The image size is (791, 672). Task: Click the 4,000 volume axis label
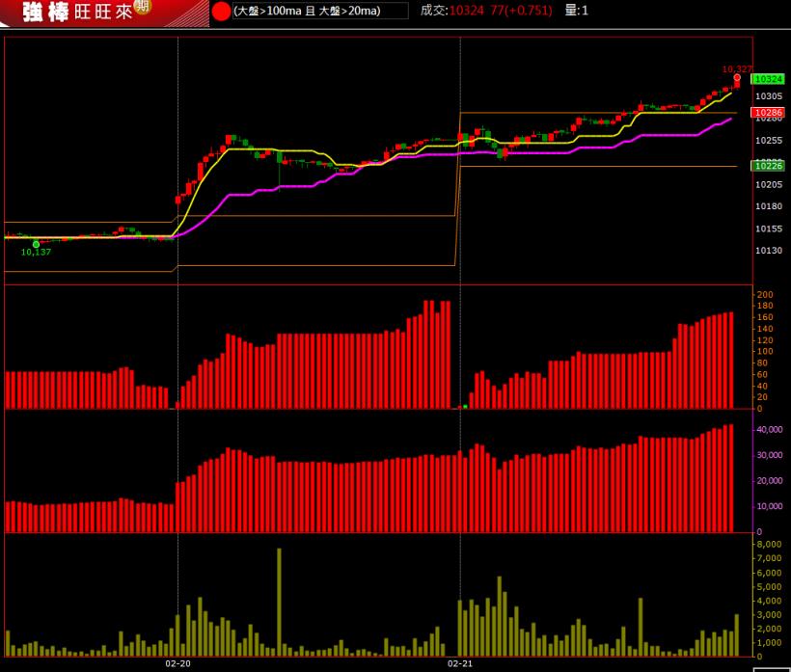pyautogui.click(x=769, y=601)
